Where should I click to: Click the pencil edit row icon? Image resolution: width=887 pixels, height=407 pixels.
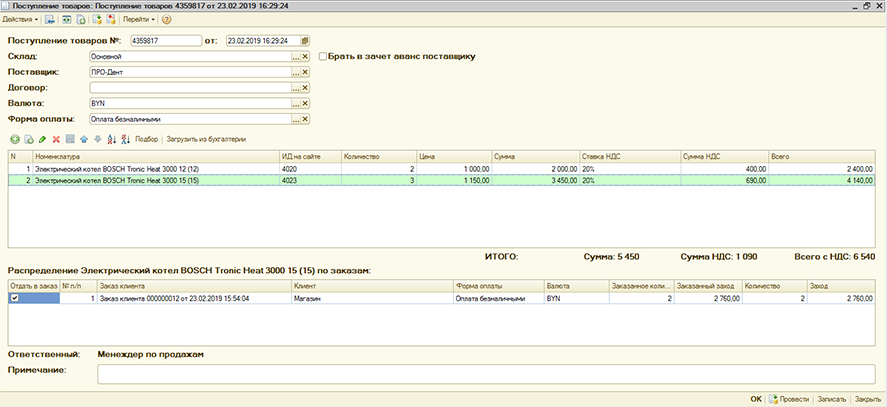42,139
